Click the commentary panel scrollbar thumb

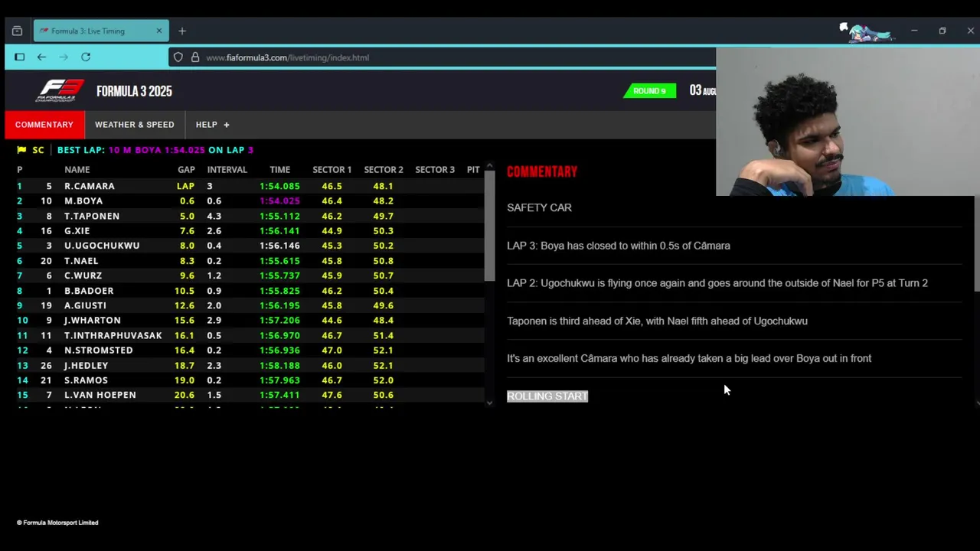pos(977,245)
